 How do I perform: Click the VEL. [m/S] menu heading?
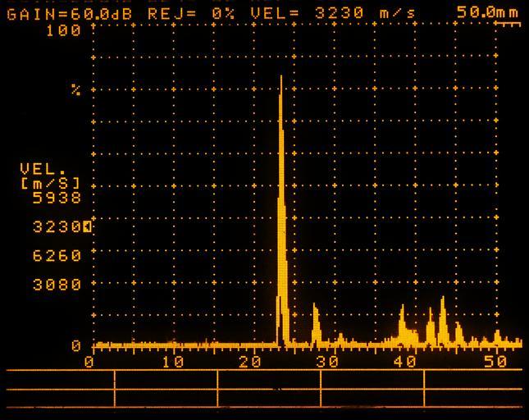(x=49, y=176)
